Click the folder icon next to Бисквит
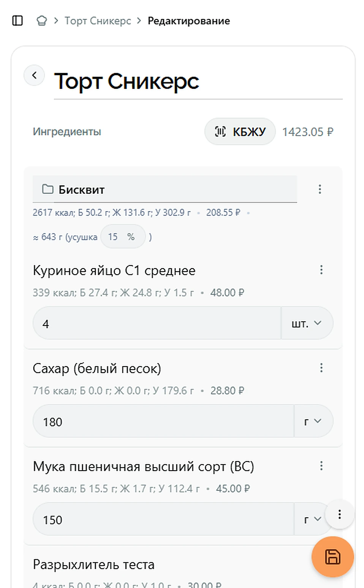The height and width of the screenshot is (588, 364). [47, 189]
